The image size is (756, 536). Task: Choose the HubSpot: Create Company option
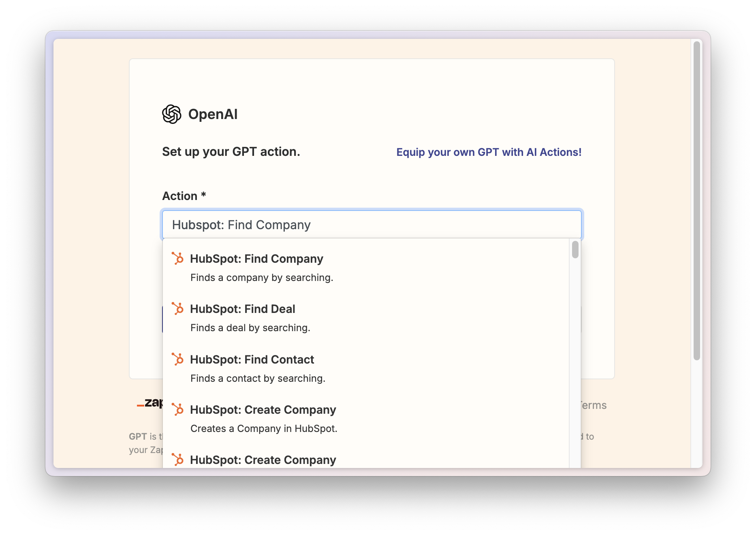pos(263,410)
